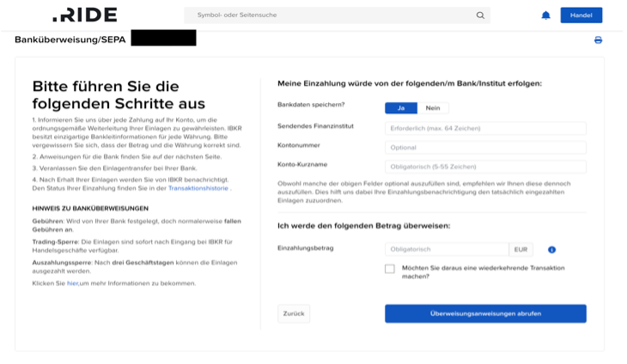Image resolution: width=627 pixels, height=364 pixels.
Task: Click Überweisungsanweisungen abrufen
Action: click(485, 313)
